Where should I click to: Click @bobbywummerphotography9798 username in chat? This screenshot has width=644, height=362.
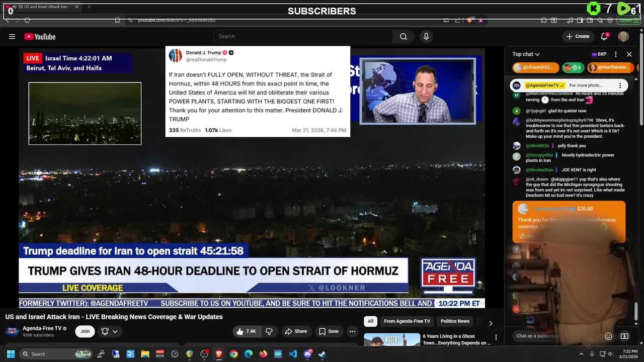559,121
